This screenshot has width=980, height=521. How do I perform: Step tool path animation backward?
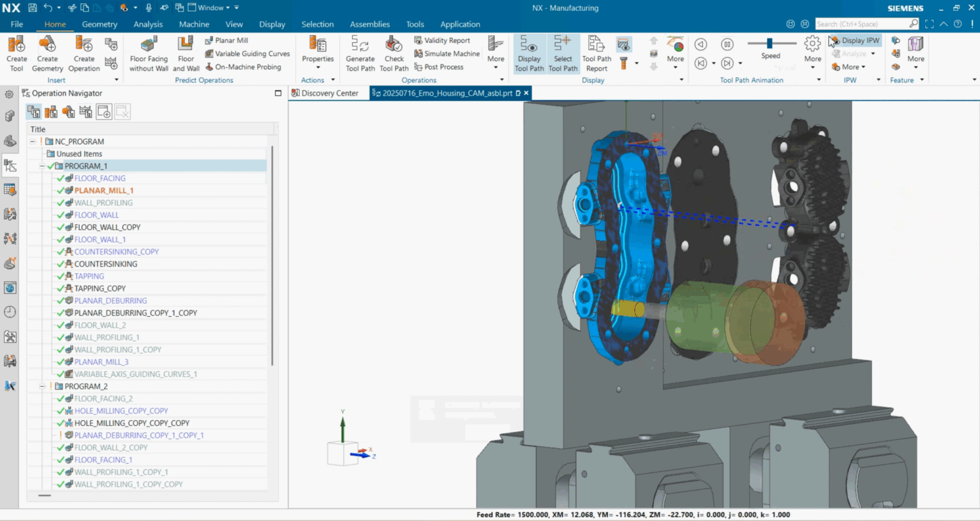pos(701,44)
